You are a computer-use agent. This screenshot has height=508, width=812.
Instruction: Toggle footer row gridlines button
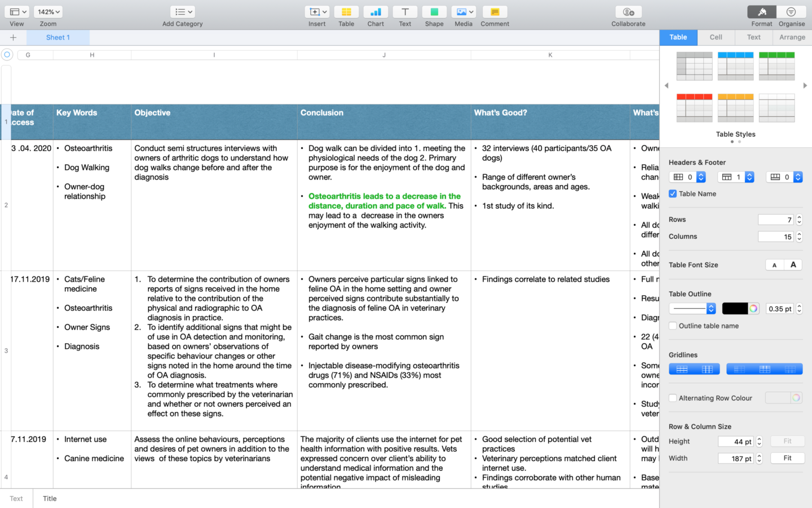790,369
